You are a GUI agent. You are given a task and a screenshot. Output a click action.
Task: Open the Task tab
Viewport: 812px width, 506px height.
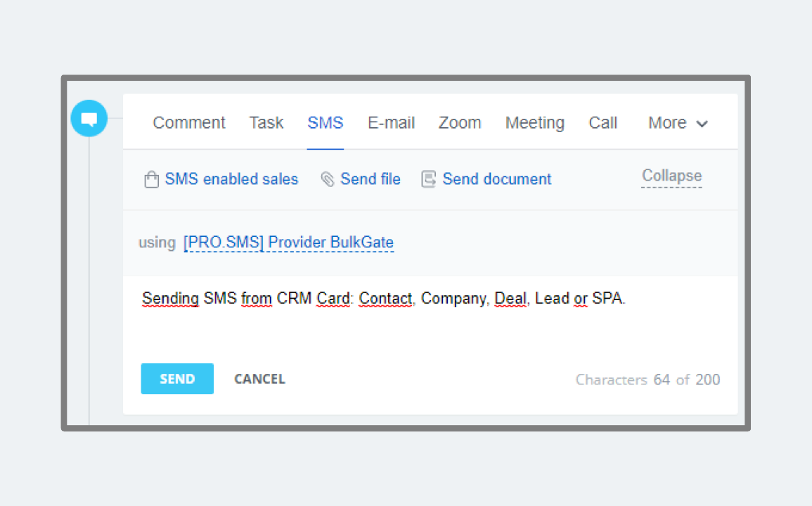click(266, 123)
